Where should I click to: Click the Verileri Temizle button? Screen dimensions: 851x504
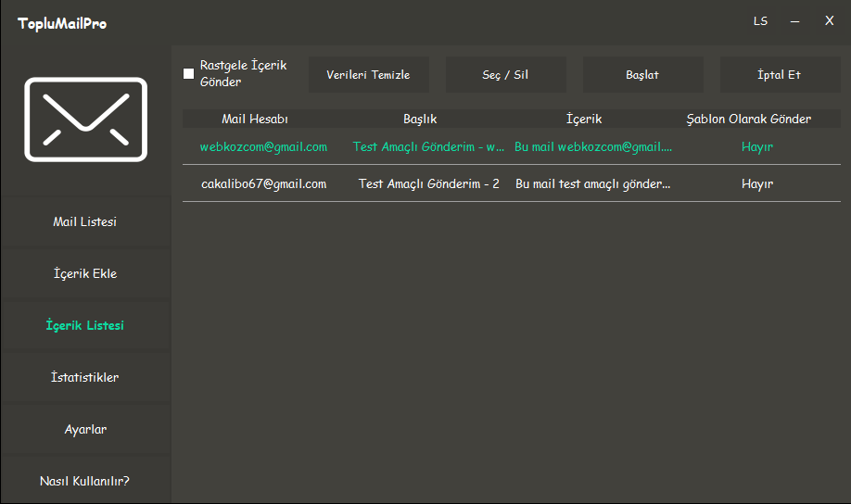click(x=368, y=75)
